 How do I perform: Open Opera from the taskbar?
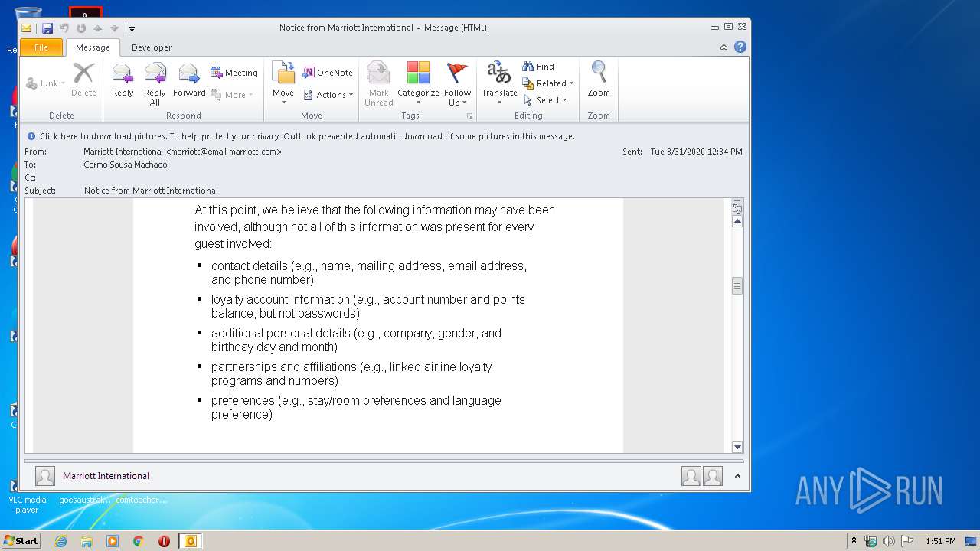click(164, 541)
